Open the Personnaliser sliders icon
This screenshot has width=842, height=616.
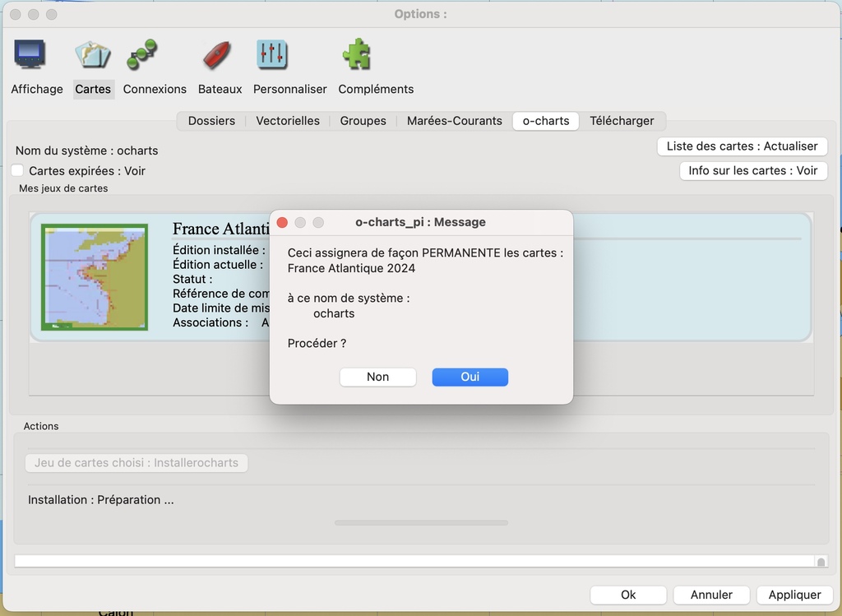point(271,54)
